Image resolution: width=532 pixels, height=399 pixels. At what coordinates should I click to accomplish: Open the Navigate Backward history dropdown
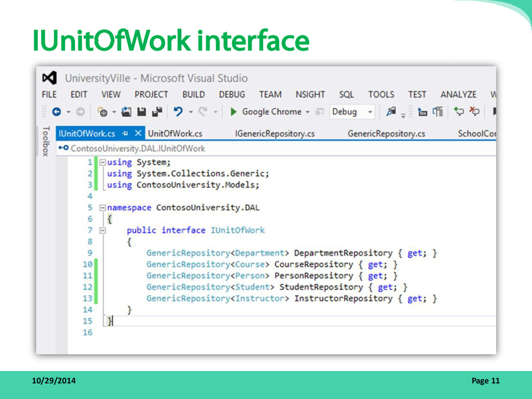pyautogui.click(x=69, y=112)
